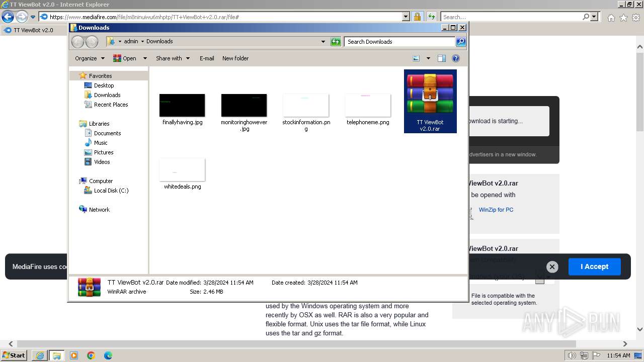644x362 pixels.
Task: Open IE Tools gear icon
Action: coord(635,18)
